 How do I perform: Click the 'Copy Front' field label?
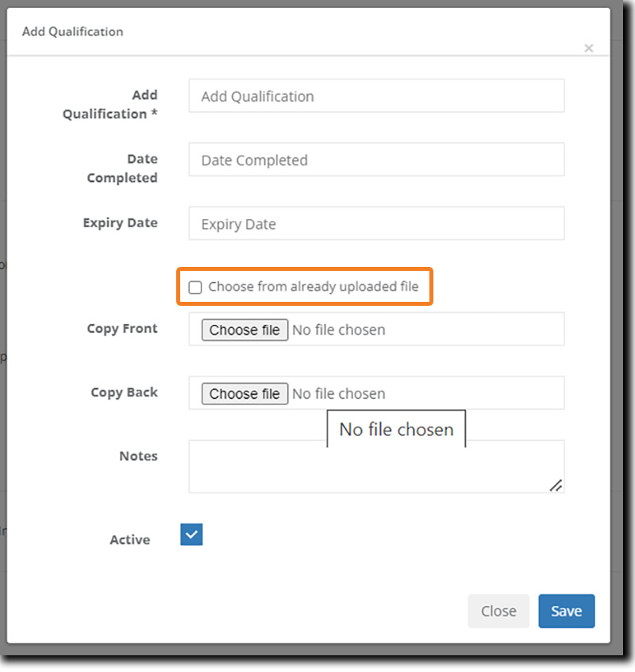(122, 329)
